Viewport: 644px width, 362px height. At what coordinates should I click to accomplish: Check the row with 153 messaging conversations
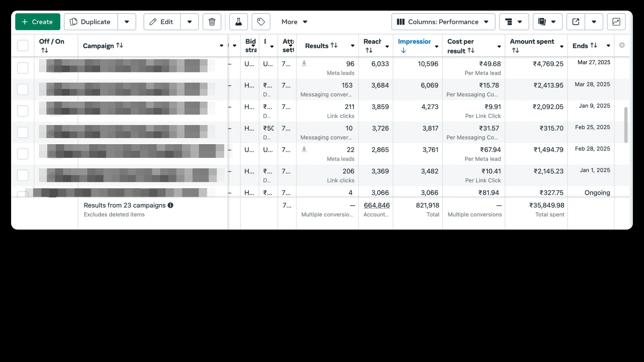tap(22, 89)
